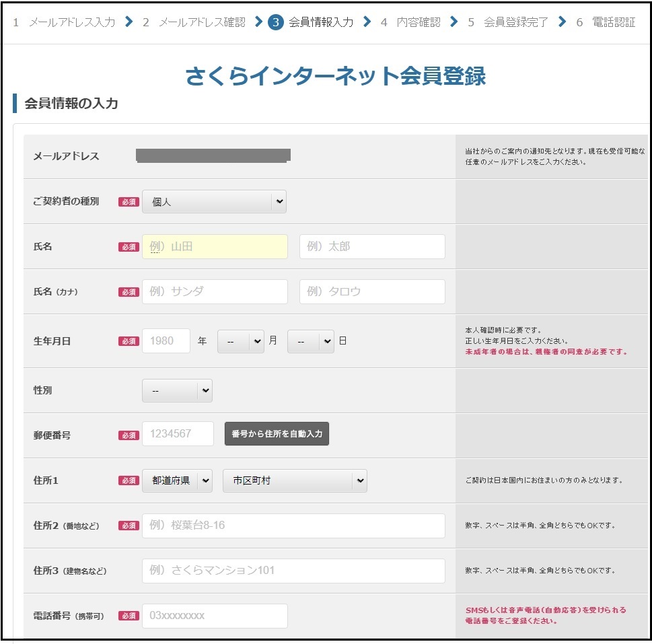The height and width of the screenshot is (644, 652).
Task: Click step 1 メールアドレス入力
Action: point(64,22)
